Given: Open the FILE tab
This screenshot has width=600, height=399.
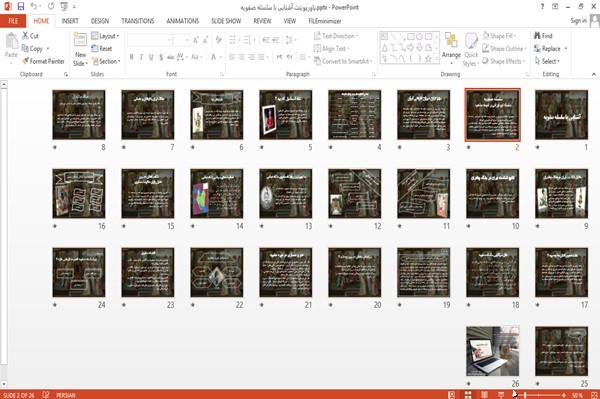Looking at the screenshot, I should [13, 21].
